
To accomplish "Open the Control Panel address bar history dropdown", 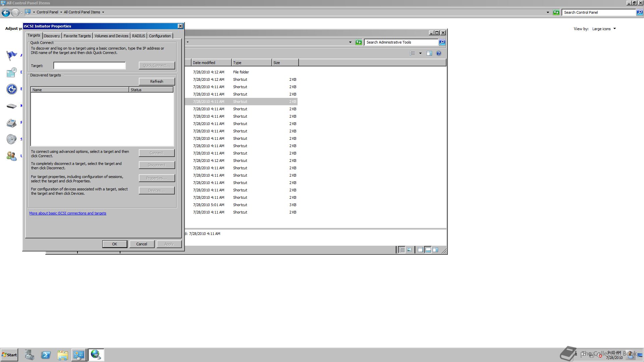I will click(x=548, y=12).
